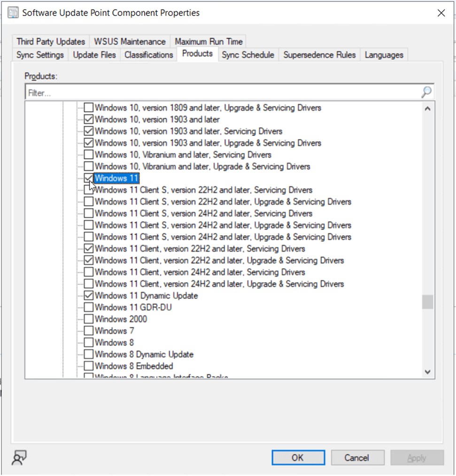Click the scroll up arrow of products list

pyautogui.click(x=427, y=109)
